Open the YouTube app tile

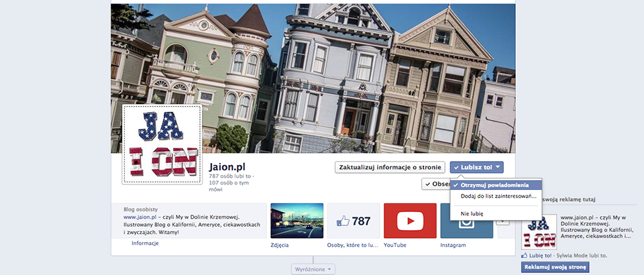click(x=409, y=221)
